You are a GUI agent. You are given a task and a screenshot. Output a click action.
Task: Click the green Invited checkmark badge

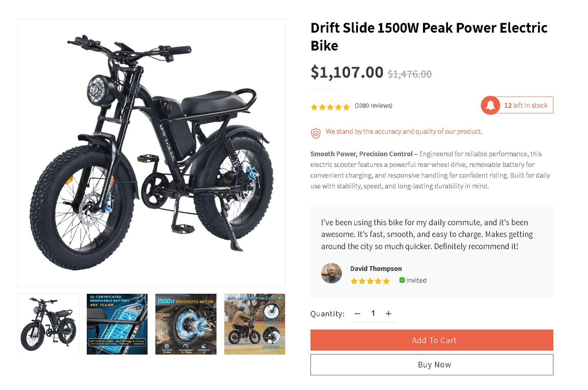point(402,280)
